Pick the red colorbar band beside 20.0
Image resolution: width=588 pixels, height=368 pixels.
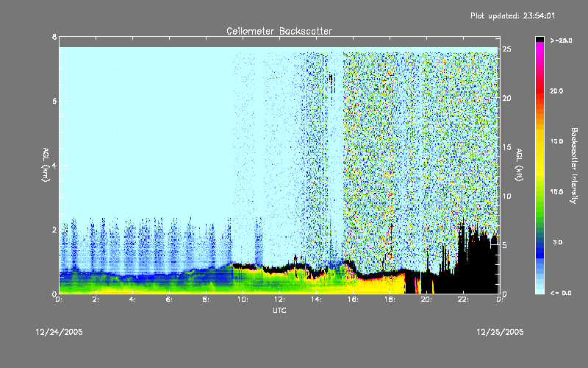(539, 90)
